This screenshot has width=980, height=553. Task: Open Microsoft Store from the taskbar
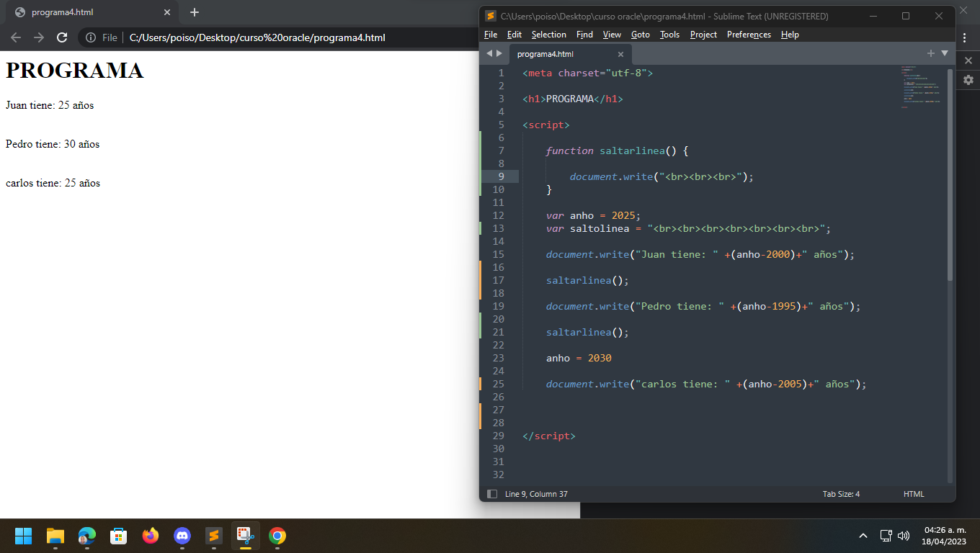119,536
